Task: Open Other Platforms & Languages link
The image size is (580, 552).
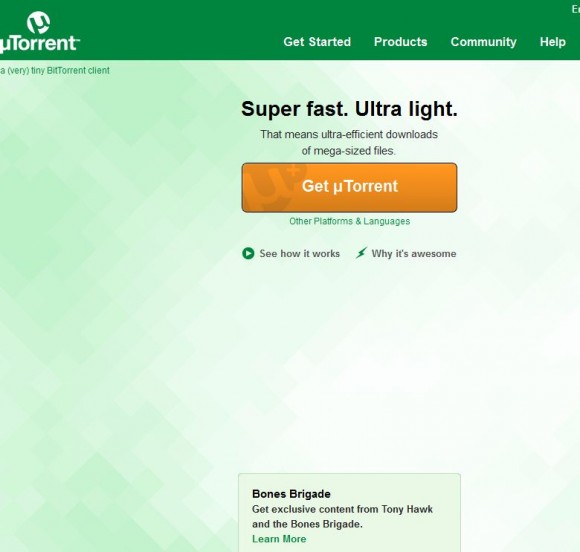Action: [x=350, y=221]
